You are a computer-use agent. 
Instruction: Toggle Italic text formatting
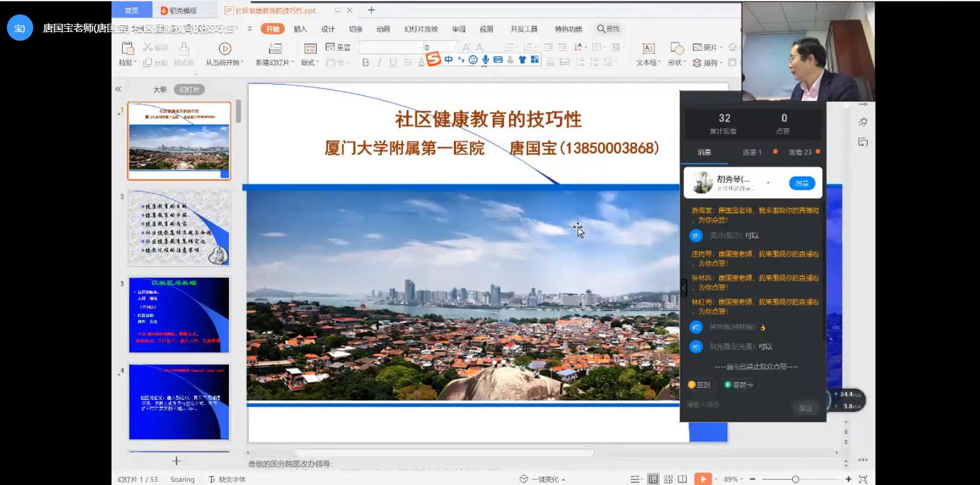coord(379,63)
